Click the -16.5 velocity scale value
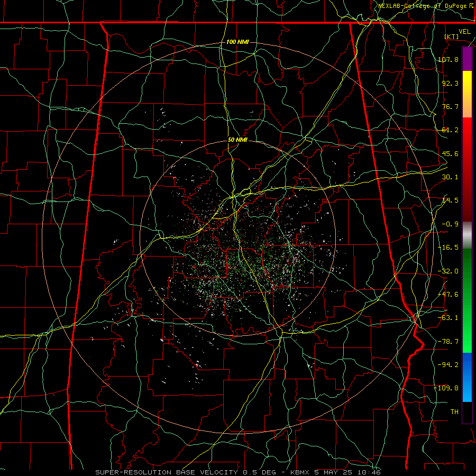This screenshot has width=476, height=476. 448,248
